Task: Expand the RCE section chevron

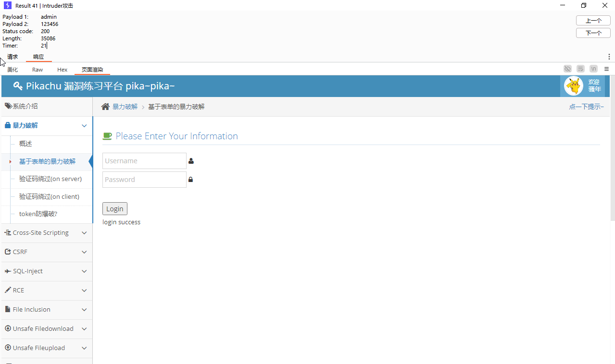Action: 84,291
